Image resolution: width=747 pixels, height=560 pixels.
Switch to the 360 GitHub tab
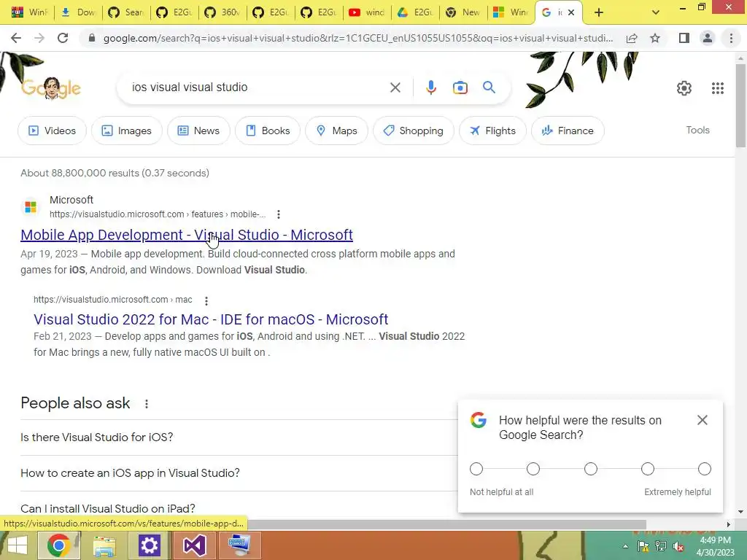click(222, 12)
